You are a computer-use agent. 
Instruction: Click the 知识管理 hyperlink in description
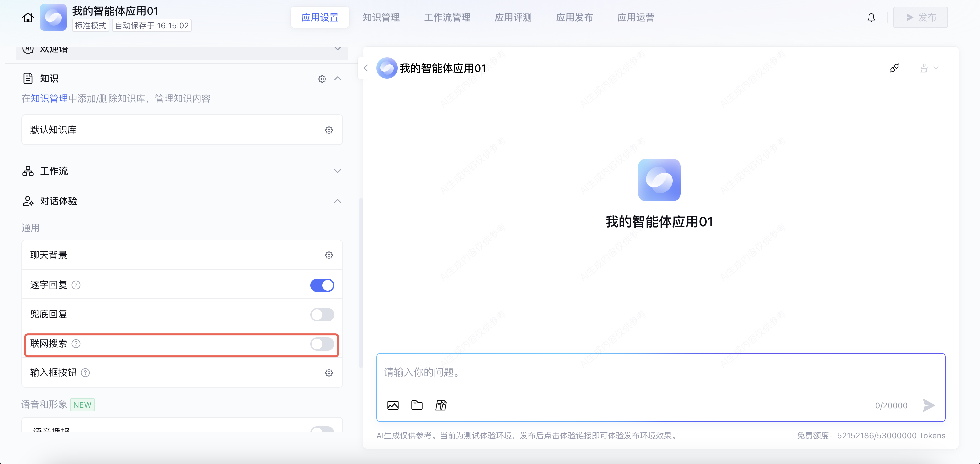[49, 99]
